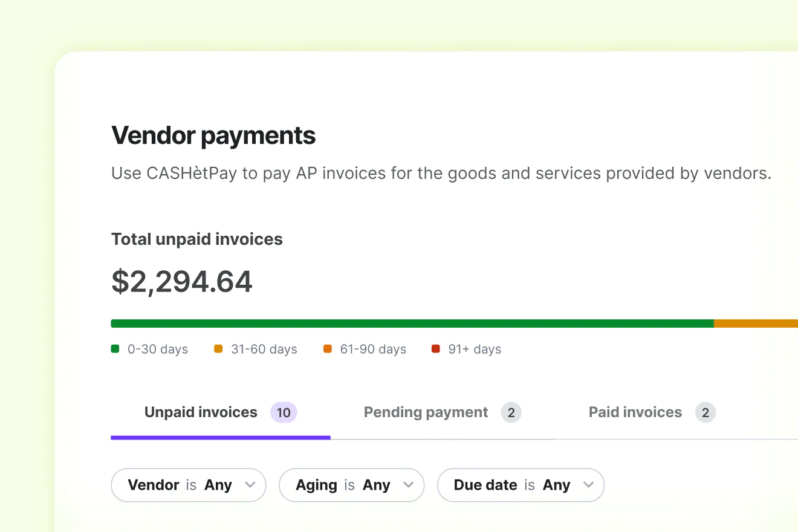Select the Unpaid invoices tab
The height and width of the screenshot is (532, 798).
pyautogui.click(x=200, y=412)
